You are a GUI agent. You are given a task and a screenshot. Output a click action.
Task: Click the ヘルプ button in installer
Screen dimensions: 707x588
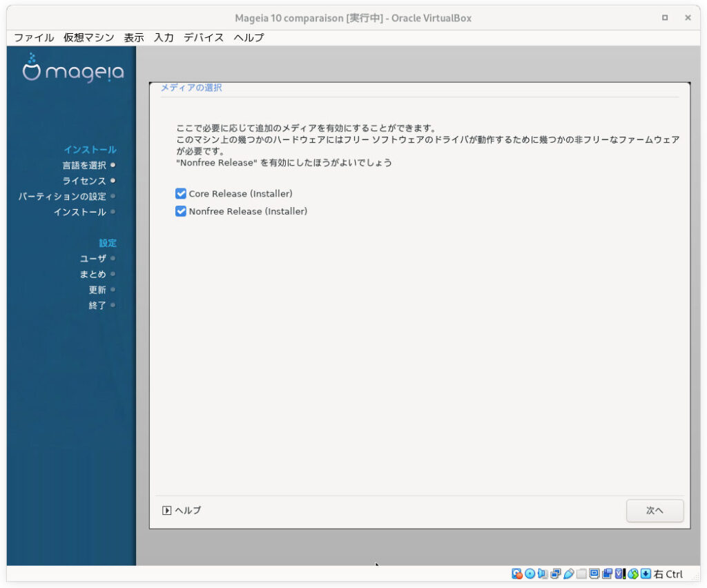(182, 510)
